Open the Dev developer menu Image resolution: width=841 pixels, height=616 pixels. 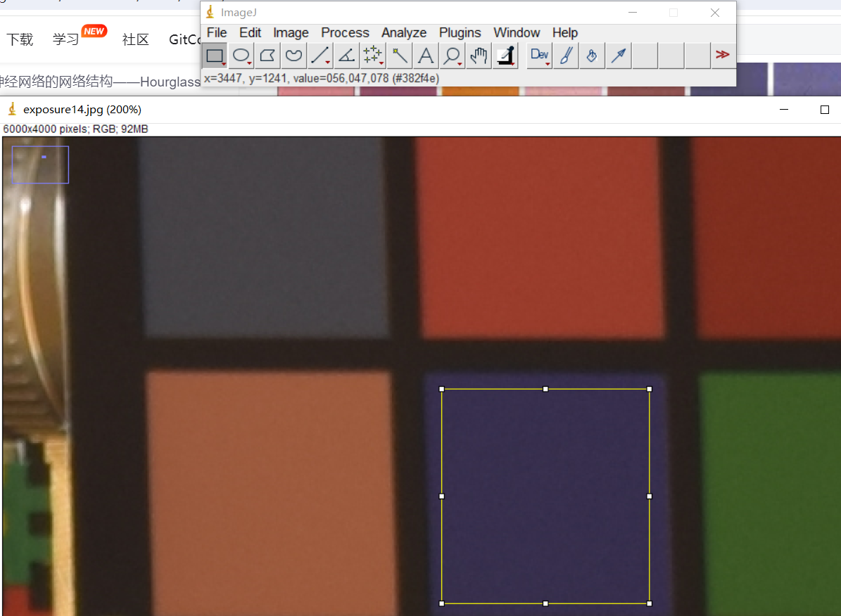pos(540,56)
